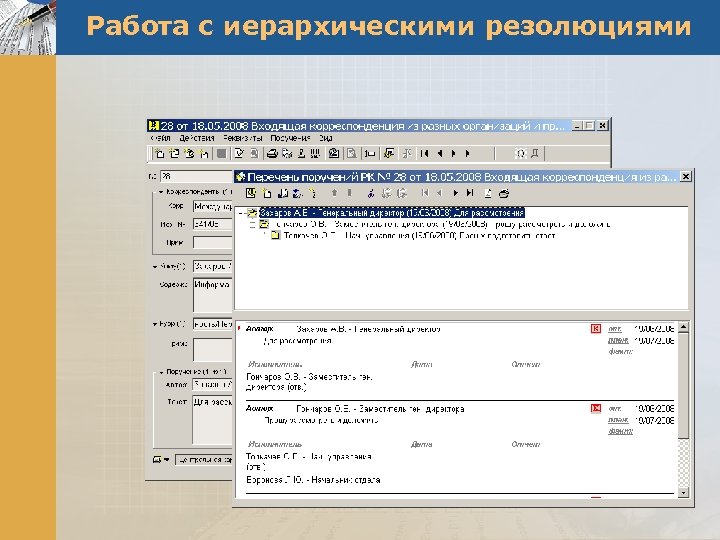Image resolution: width=720 pixels, height=540 pixels.
Task: Click the Содерж field starting with 'Информа'
Action: pyautogui.click(x=213, y=294)
